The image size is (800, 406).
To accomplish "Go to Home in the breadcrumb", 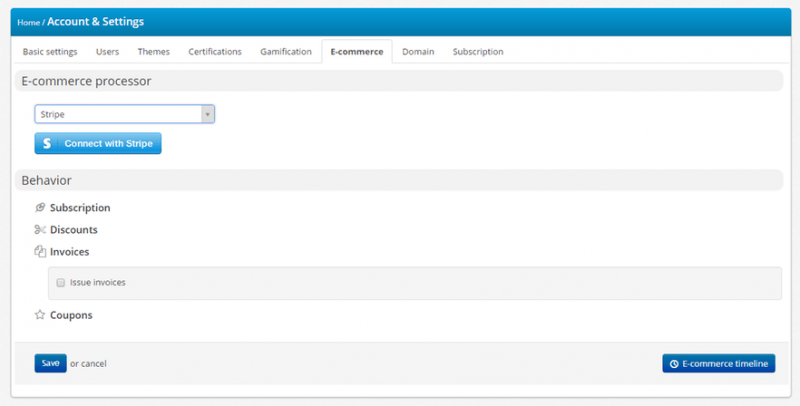I will coord(29,22).
